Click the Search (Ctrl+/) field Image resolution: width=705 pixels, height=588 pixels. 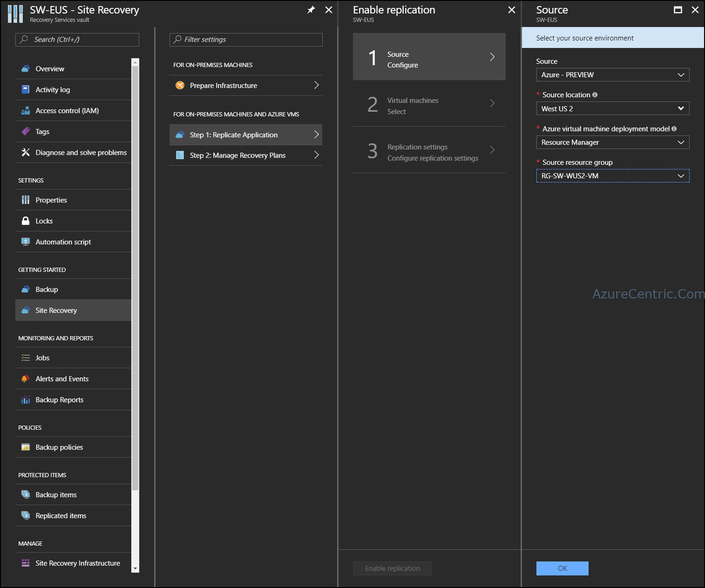click(x=77, y=40)
